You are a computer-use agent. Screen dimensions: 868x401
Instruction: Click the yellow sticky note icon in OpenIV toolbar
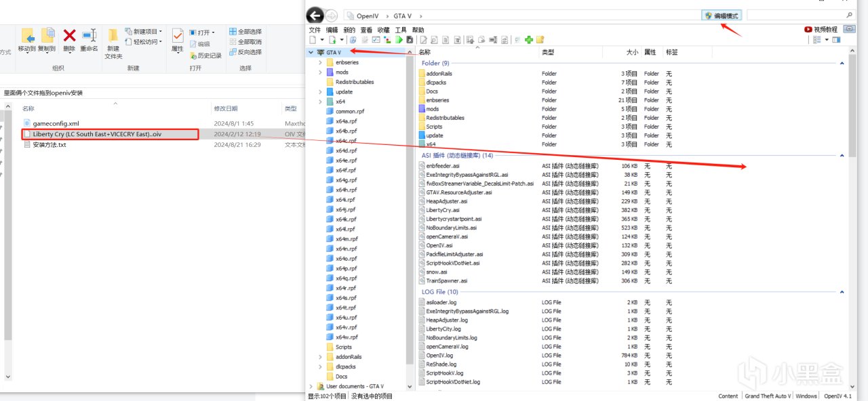[540, 40]
